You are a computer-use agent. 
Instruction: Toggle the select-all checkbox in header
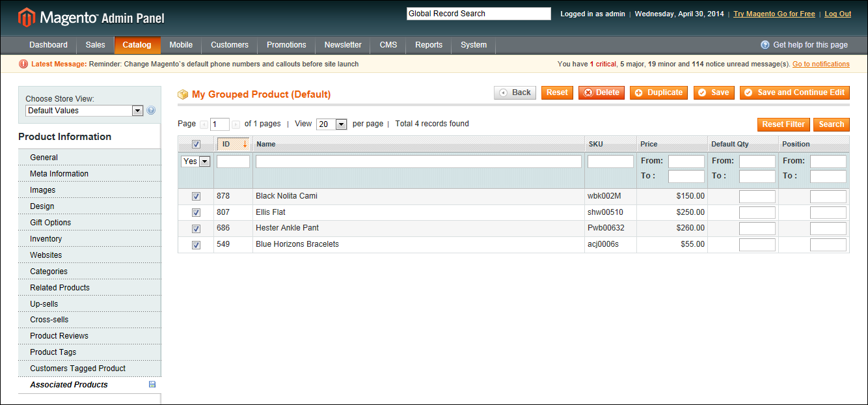pyautogui.click(x=196, y=145)
